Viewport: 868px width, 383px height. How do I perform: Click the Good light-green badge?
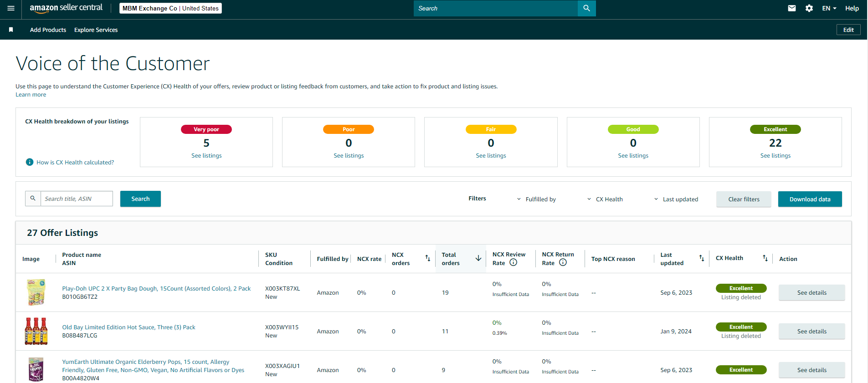pos(633,129)
